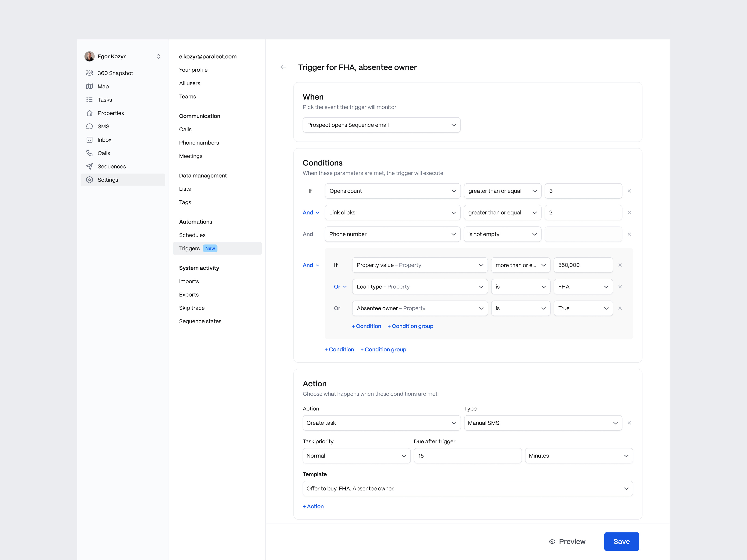
Task: Open the Prospect opens Sequence email dropdown
Action: pos(381,125)
